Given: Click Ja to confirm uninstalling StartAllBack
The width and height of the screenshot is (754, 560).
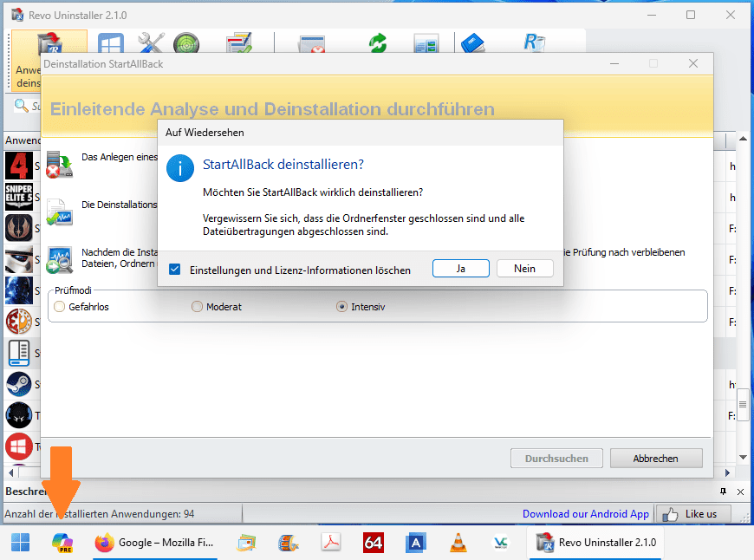Looking at the screenshot, I should coord(461,269).
